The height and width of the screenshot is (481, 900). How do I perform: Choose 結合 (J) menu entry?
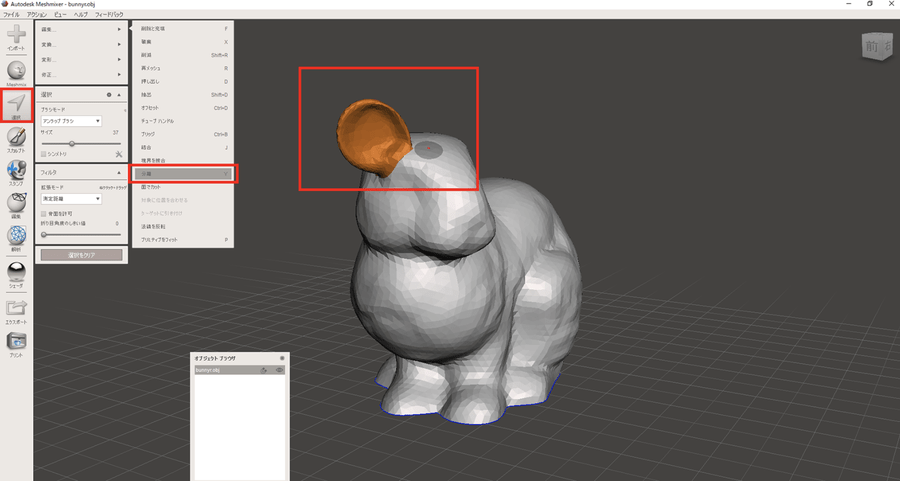183,148
